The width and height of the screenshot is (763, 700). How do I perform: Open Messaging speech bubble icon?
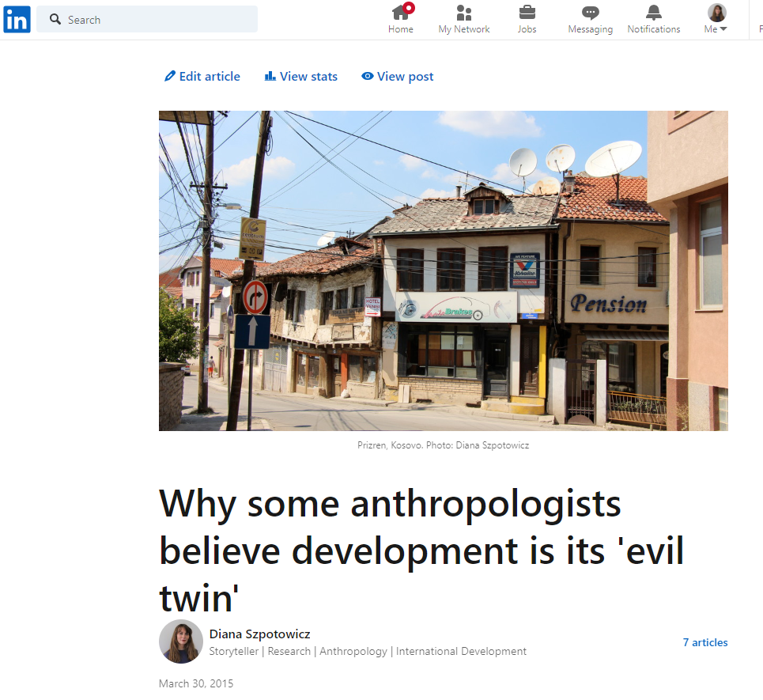coord(591,13)
